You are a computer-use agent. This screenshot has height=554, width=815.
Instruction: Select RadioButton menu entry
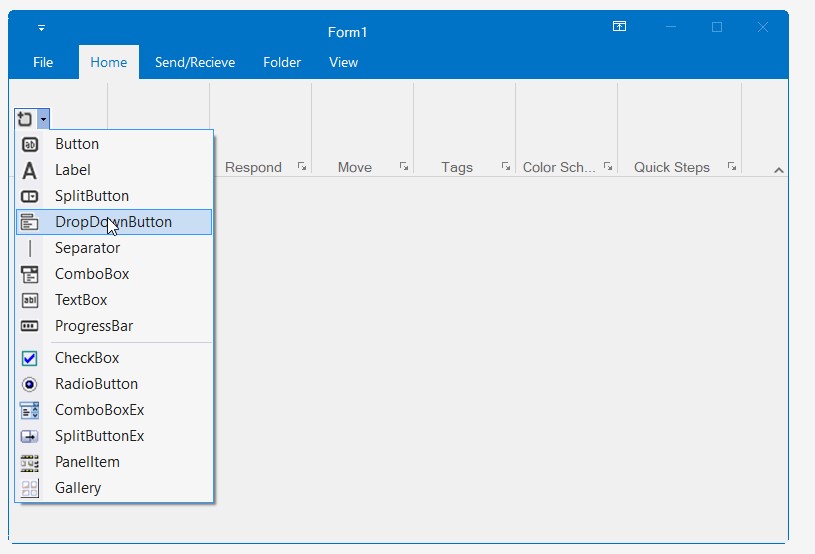[x=114, y=384]
